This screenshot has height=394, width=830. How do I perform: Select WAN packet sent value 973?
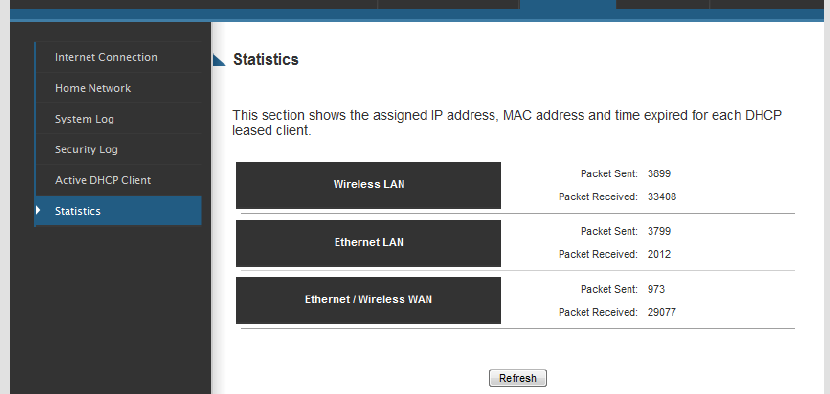coord(656,290)
